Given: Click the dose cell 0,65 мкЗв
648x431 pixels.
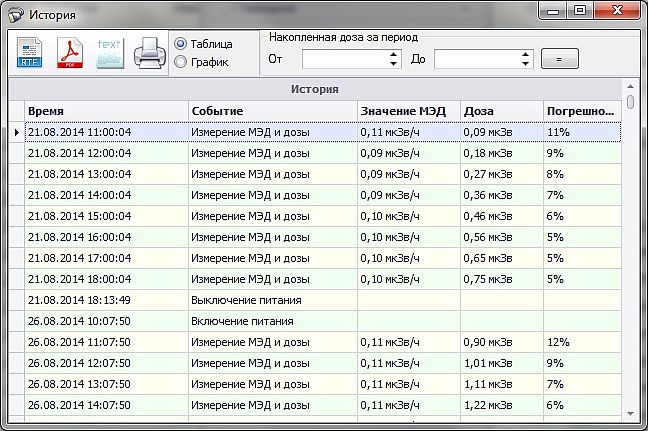Looking at the screenshot, I should [x=502, y=258].
